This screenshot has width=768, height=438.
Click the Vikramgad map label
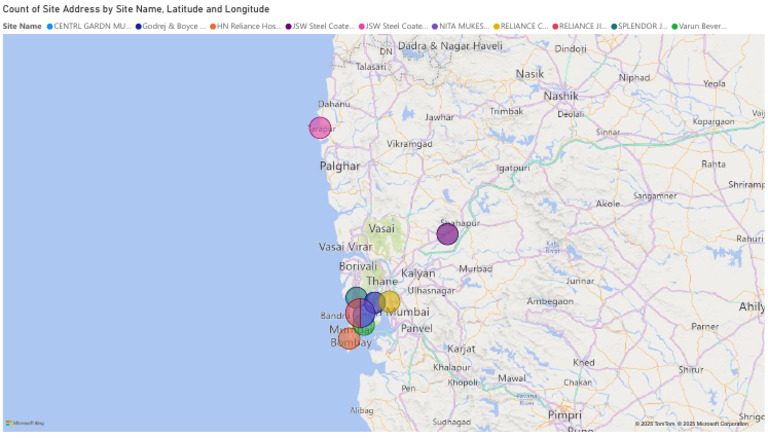(x=409, y=144)
